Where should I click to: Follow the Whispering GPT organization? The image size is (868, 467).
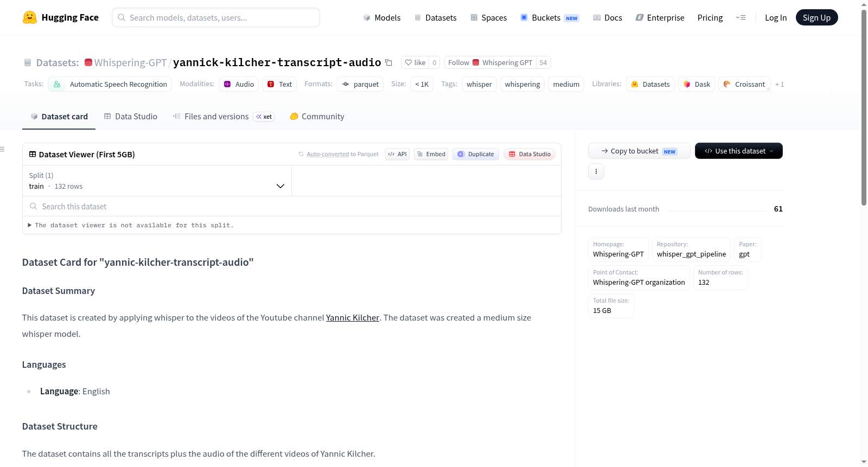490,62
